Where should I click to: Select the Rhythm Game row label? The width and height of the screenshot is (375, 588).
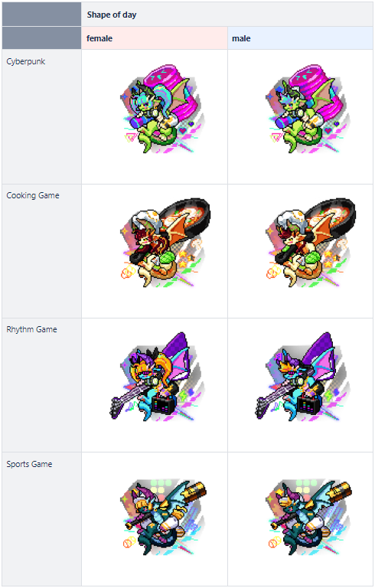pyautogui.click(x=31, y=329)
